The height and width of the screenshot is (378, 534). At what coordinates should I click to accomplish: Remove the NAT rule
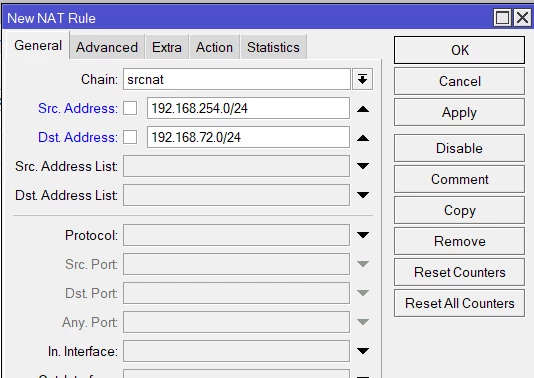[459, 241]
